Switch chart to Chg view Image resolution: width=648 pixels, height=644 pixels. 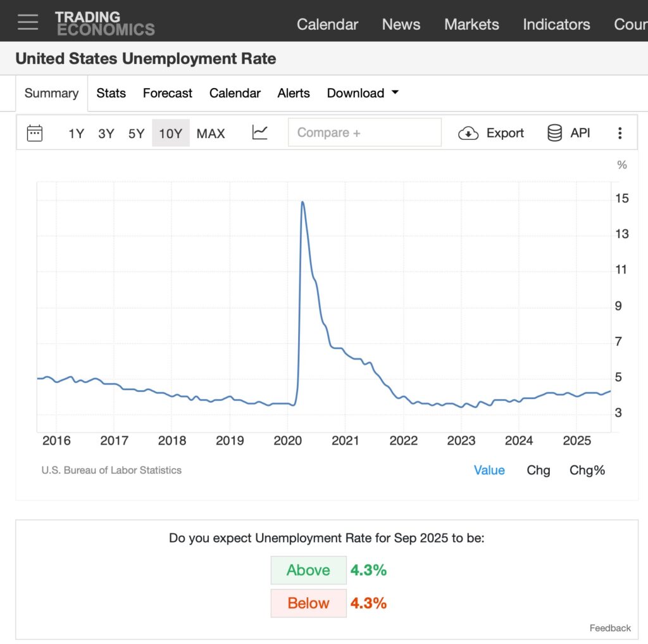coord(538,470)
